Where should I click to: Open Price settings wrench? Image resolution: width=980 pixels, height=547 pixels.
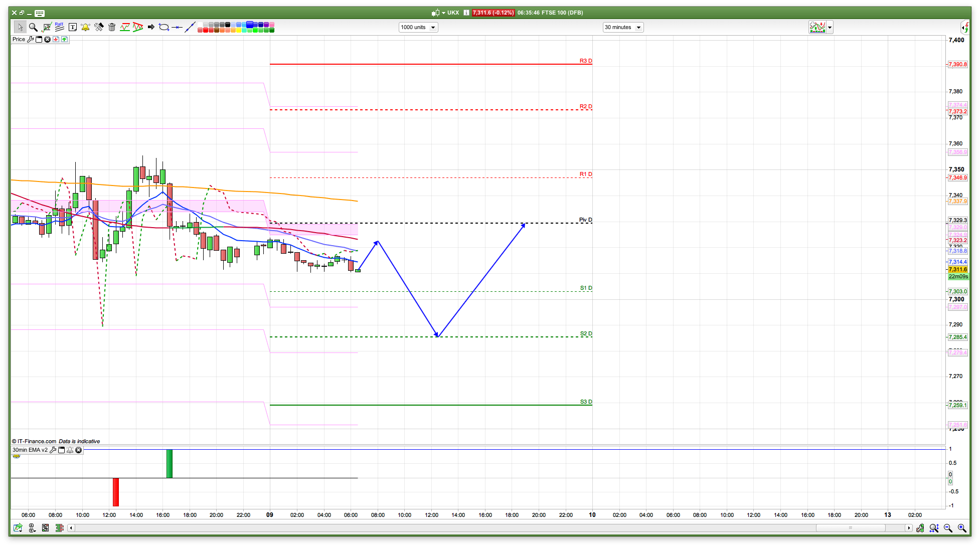(x=31, y=39)
